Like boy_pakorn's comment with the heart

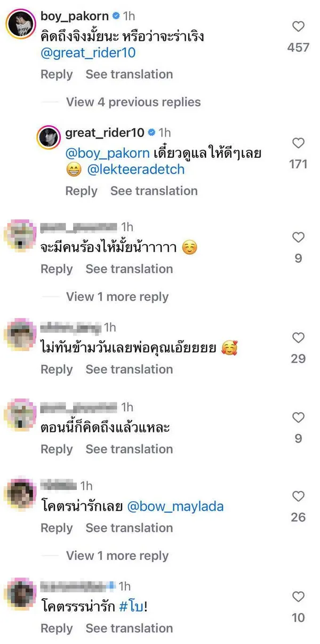tap(298, 27)
